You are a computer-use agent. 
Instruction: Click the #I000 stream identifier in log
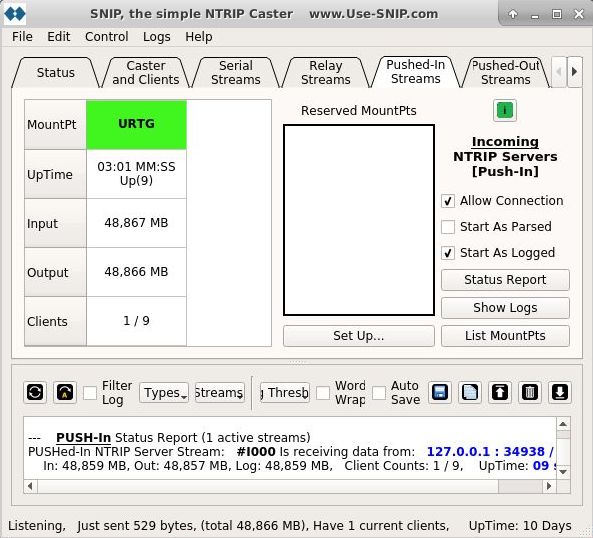point(256,451)
